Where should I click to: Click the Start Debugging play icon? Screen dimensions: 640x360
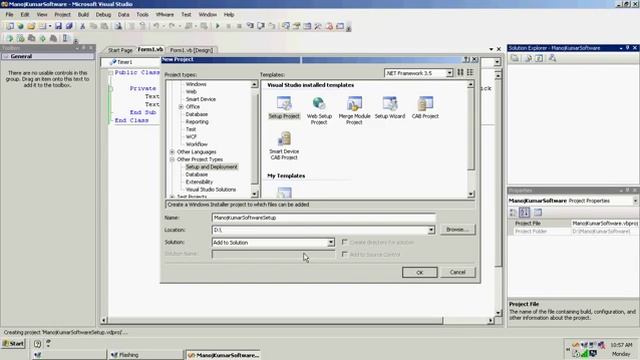point(218,26)
